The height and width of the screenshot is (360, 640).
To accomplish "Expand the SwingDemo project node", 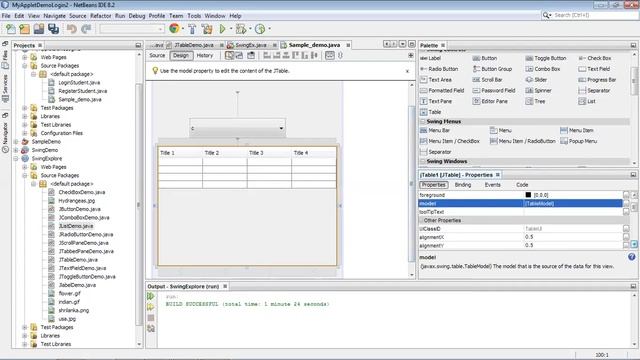I will pyautogui.click(x=16, y=150).
